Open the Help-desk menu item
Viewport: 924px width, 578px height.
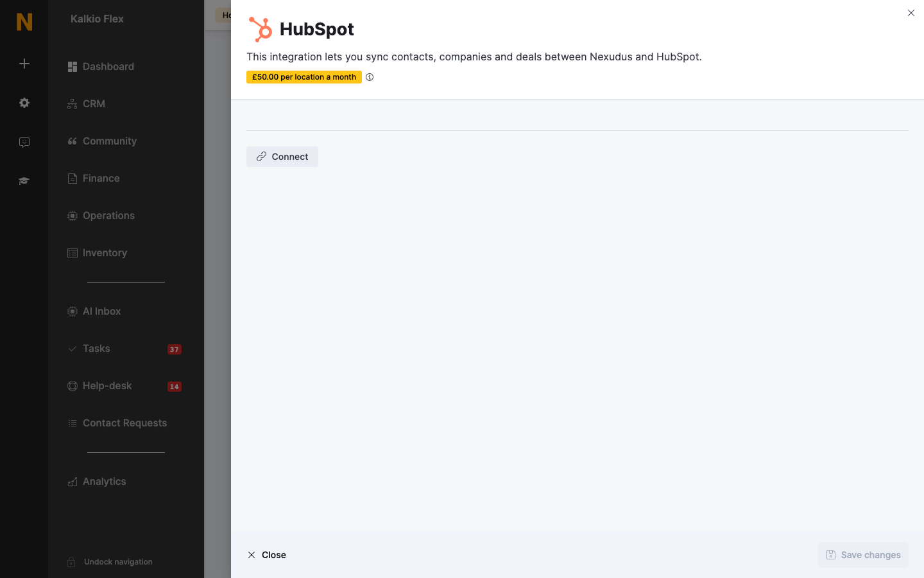(x=99, y=386)
